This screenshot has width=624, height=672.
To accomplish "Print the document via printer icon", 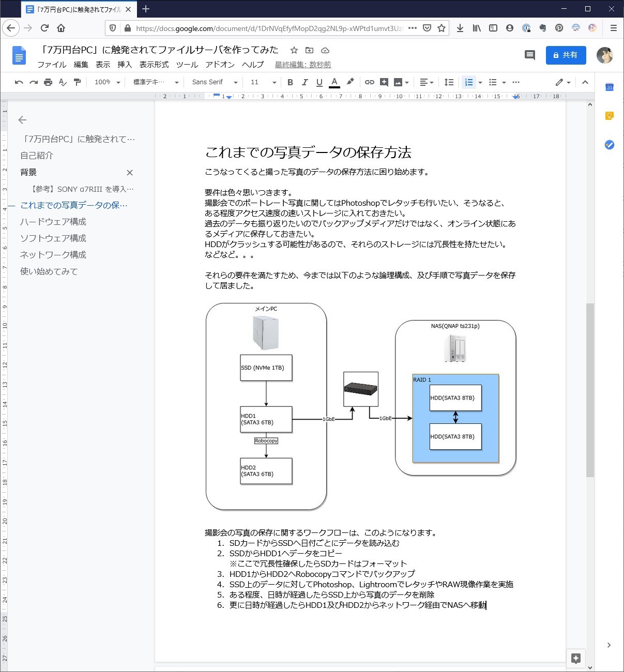I will (x=48, y=82).
